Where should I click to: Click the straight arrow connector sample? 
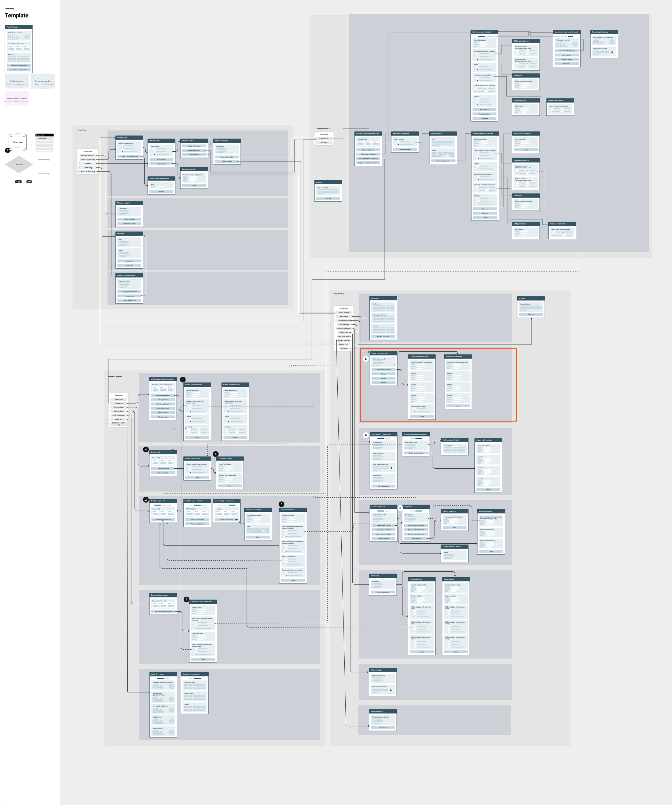click(x=44, y=159)
